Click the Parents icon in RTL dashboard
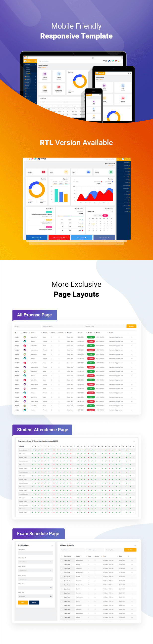 coord(66,172)
